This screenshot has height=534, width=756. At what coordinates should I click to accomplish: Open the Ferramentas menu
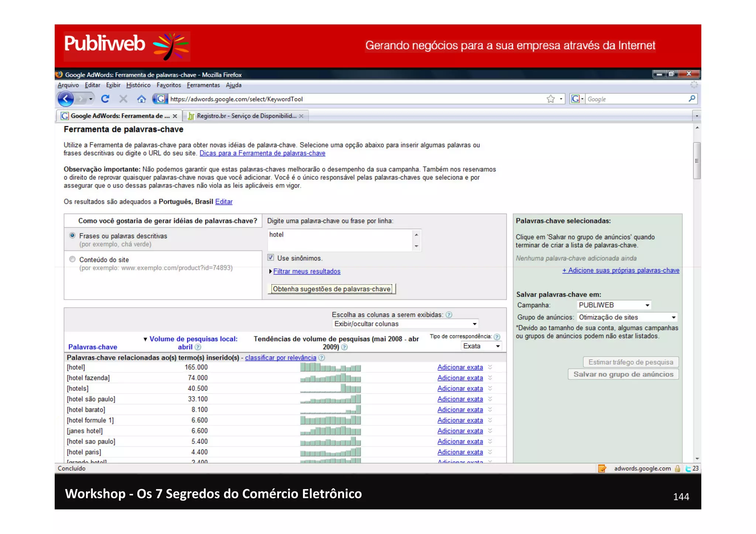click(x=203, y=85)
